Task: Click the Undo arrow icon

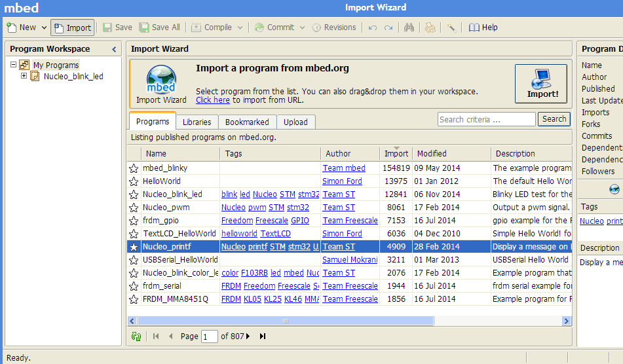Action: tap(372, 27)
